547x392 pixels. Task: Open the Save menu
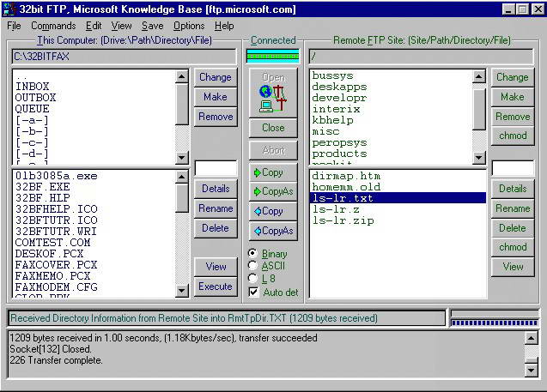tap(153, 26)
